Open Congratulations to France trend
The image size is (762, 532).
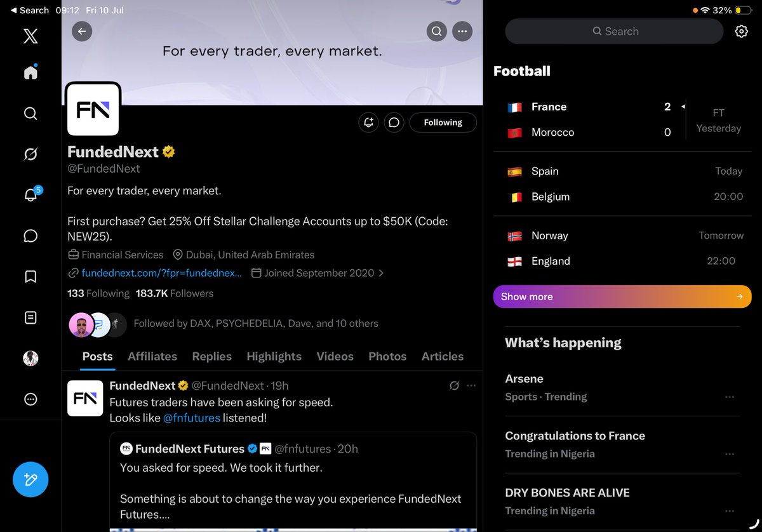click(x=622, y=444)
